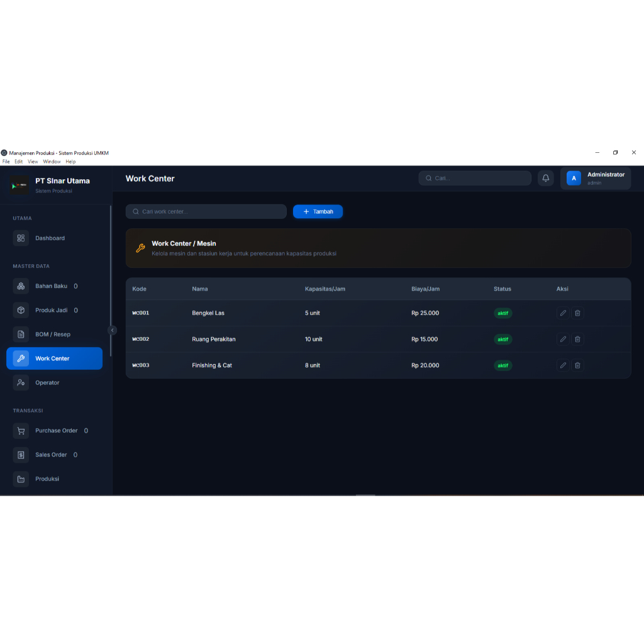Click the Rp 25.000 cost cell
Image resolution: width=644 pixels, height=644 pixels.
click(425, 313)
